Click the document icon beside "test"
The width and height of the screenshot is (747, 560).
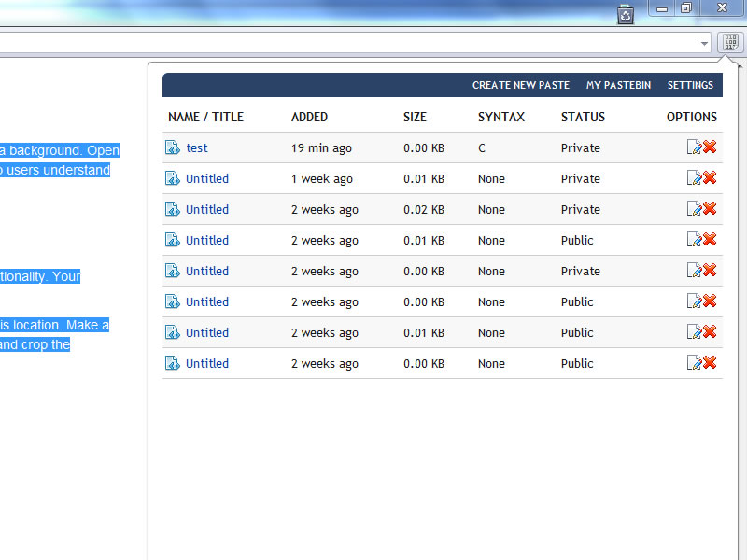pos(172,147)
